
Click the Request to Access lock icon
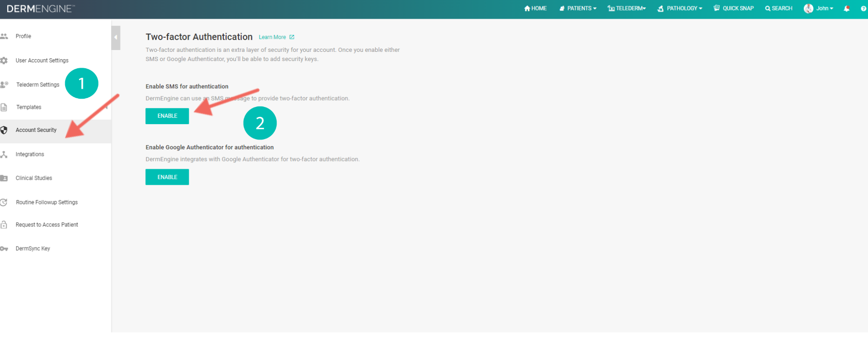pyautogui.click(x=4, y=225)
